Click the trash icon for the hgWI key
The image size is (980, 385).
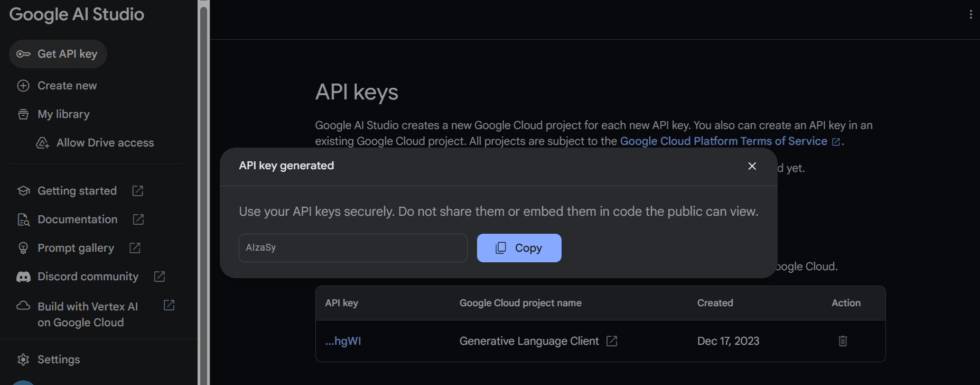coord(843,341)
